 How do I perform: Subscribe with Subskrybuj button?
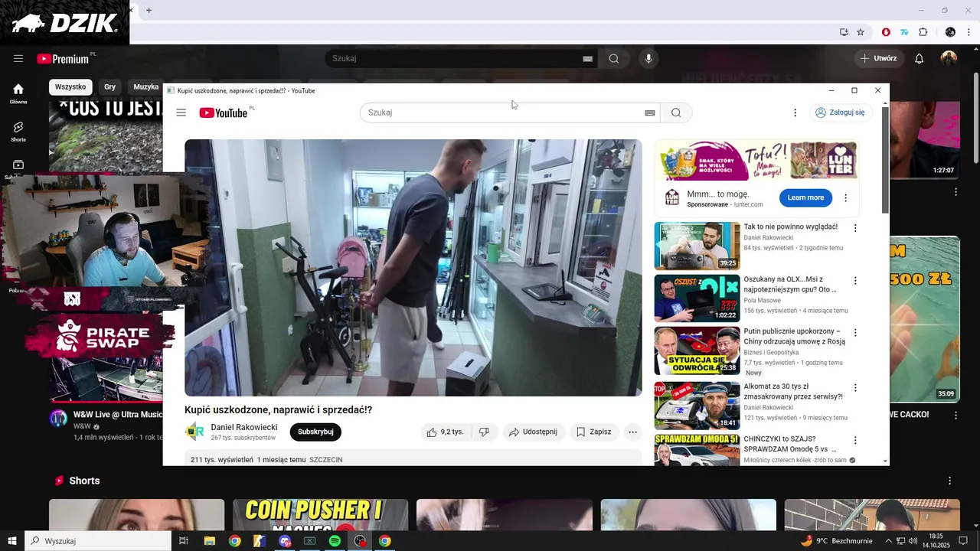click(x=315, y=432)
